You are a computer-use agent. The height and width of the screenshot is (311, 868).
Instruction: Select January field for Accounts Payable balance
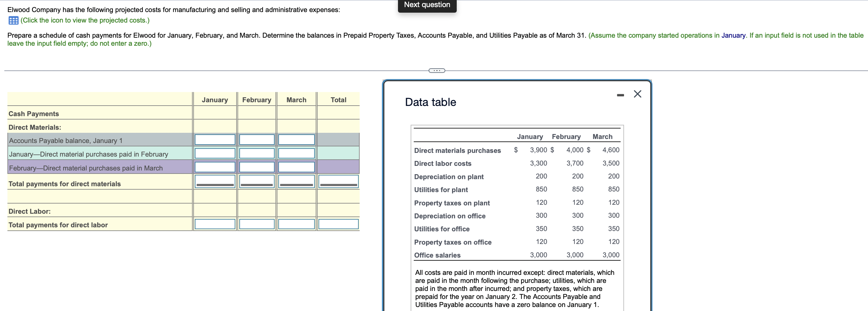point(215,140)
